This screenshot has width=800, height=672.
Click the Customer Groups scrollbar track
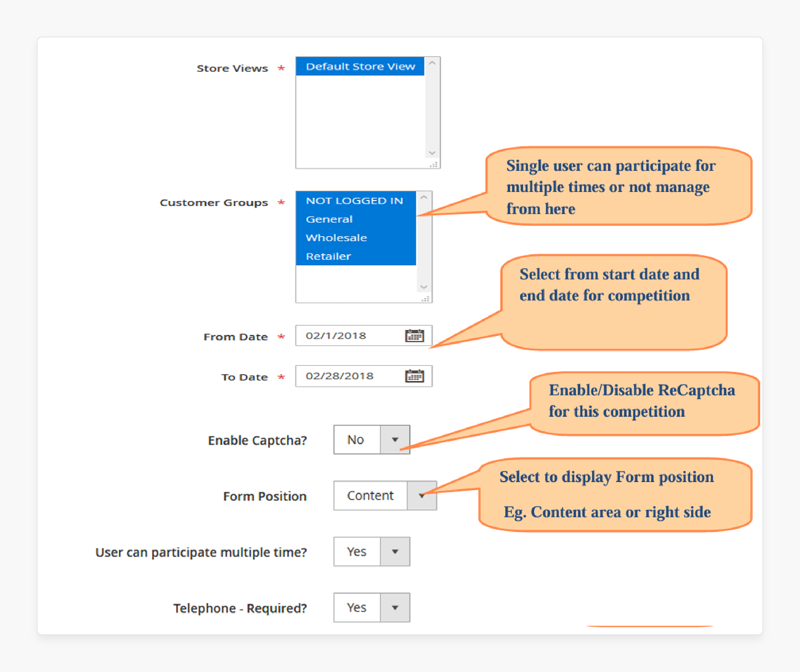424,243
